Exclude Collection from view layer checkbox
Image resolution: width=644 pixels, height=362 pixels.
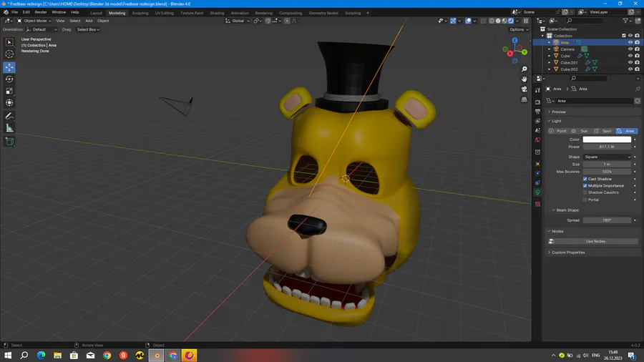coord(624,36)
